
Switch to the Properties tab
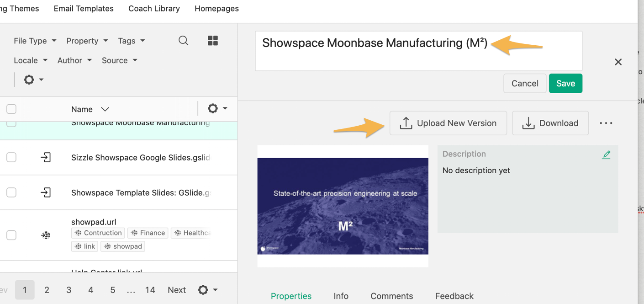[x=291, y=296]
